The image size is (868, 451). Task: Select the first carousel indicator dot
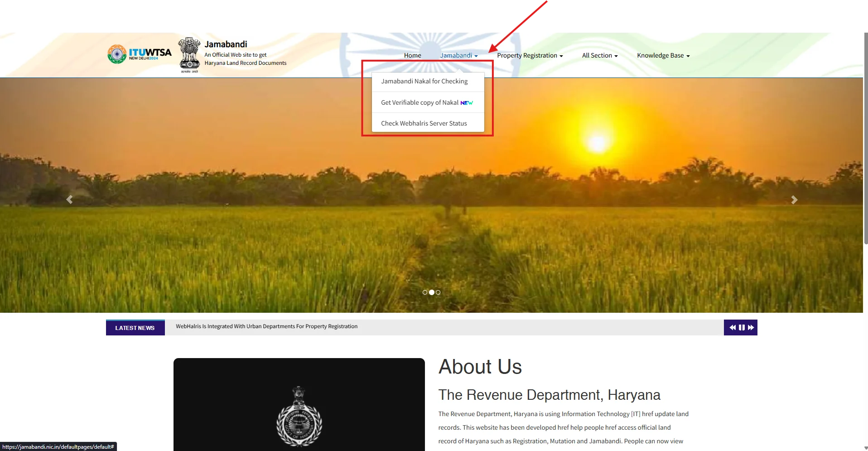[424, 292]
